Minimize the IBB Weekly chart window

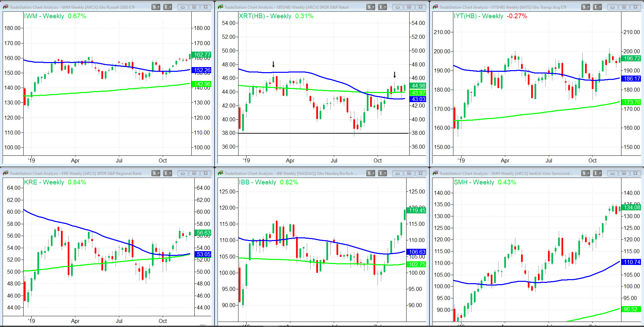[x=397, y=173]
